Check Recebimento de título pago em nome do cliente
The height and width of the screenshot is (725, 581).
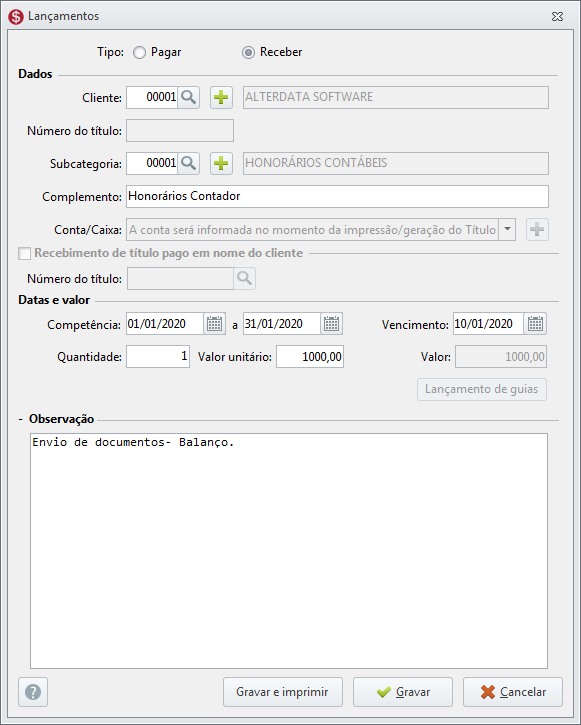(24, 253)
